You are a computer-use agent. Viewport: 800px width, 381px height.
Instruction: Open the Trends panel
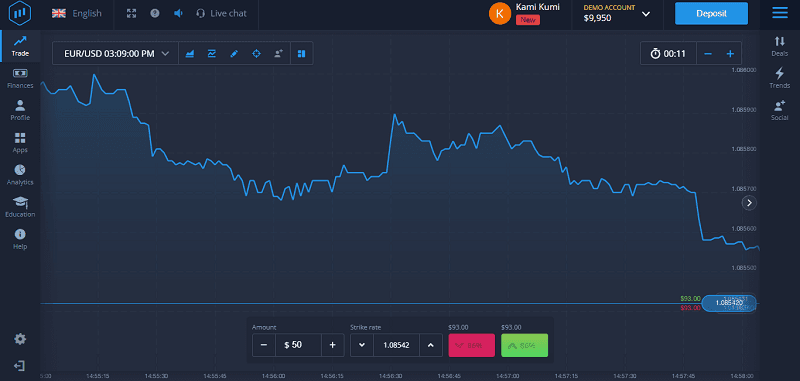click(780, 79)
